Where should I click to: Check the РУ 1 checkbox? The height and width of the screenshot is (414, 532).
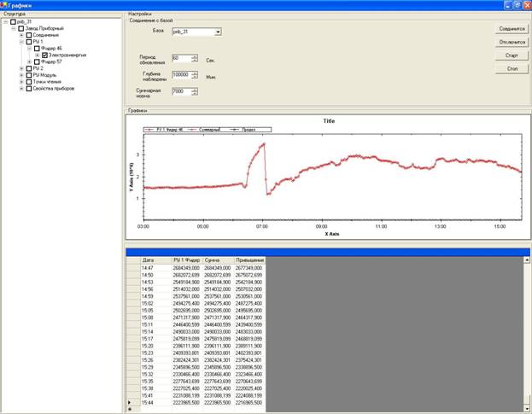pyautogui.click(x=29, y=42)
